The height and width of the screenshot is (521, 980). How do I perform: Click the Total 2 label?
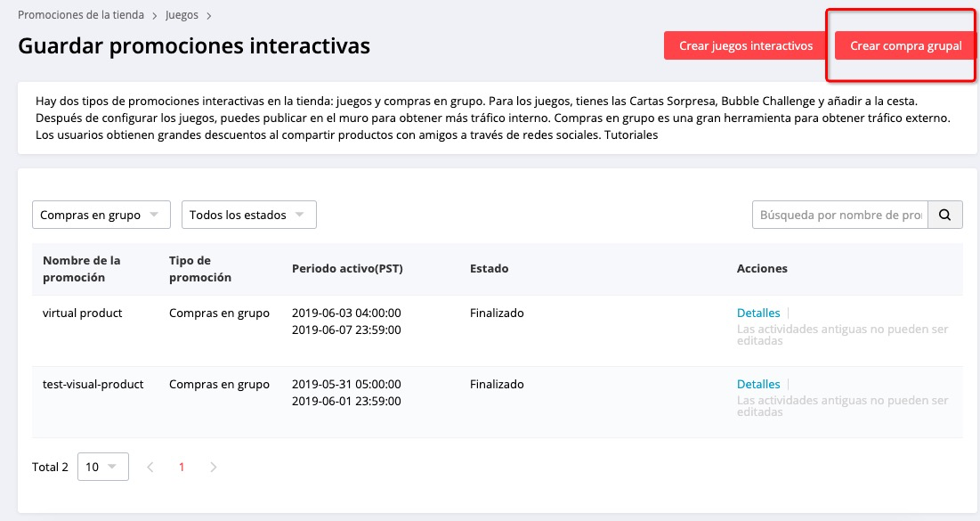[50, 467]
